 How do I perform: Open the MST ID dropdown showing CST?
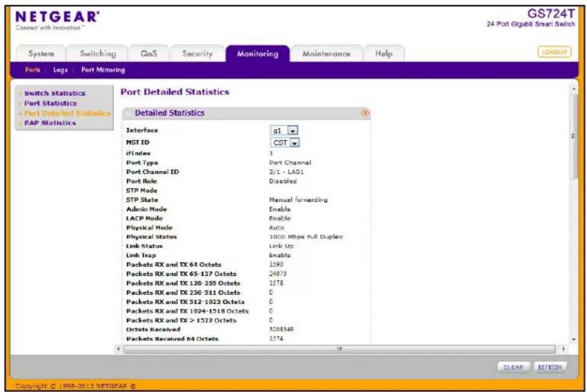285,143
